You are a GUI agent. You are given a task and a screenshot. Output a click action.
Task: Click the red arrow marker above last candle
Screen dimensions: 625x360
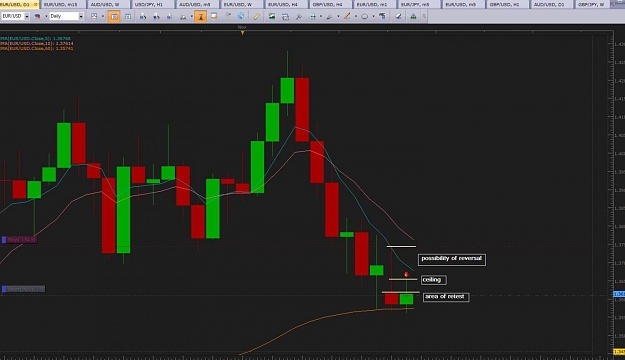click(406, 274)
